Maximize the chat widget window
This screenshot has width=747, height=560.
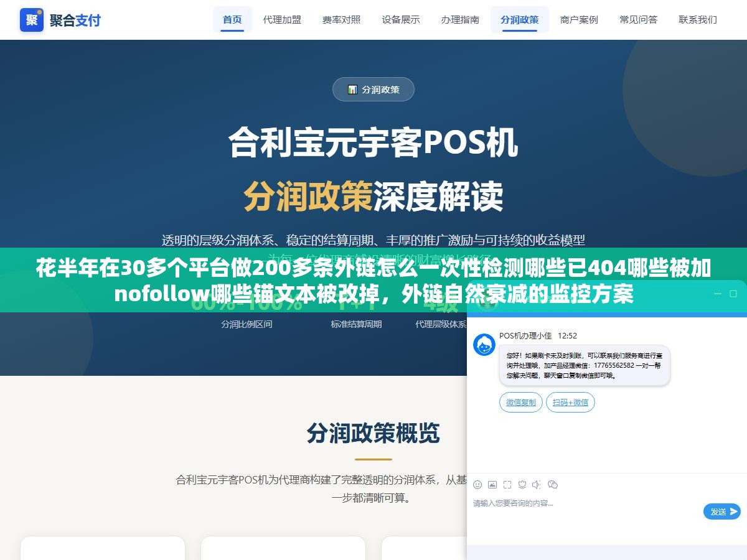click(x=732, y=294)
